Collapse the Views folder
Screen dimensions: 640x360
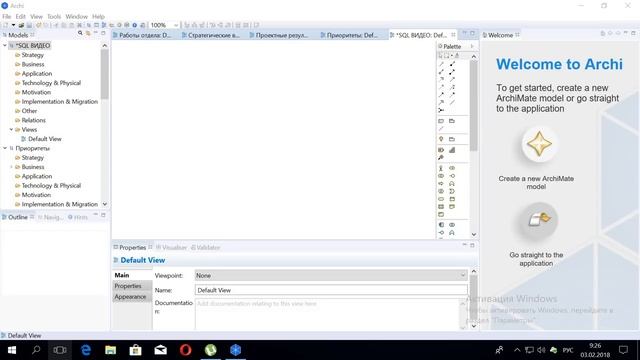(x=11, y=129)
